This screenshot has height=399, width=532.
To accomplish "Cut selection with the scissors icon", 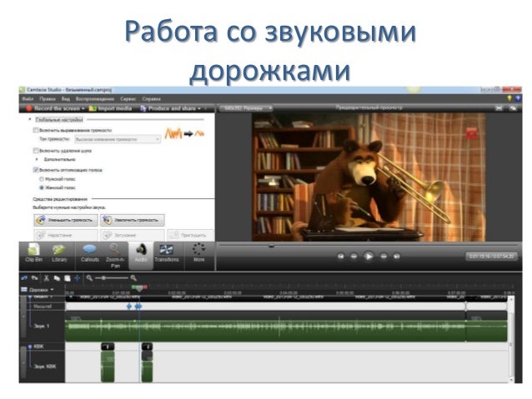I will 47,278.
